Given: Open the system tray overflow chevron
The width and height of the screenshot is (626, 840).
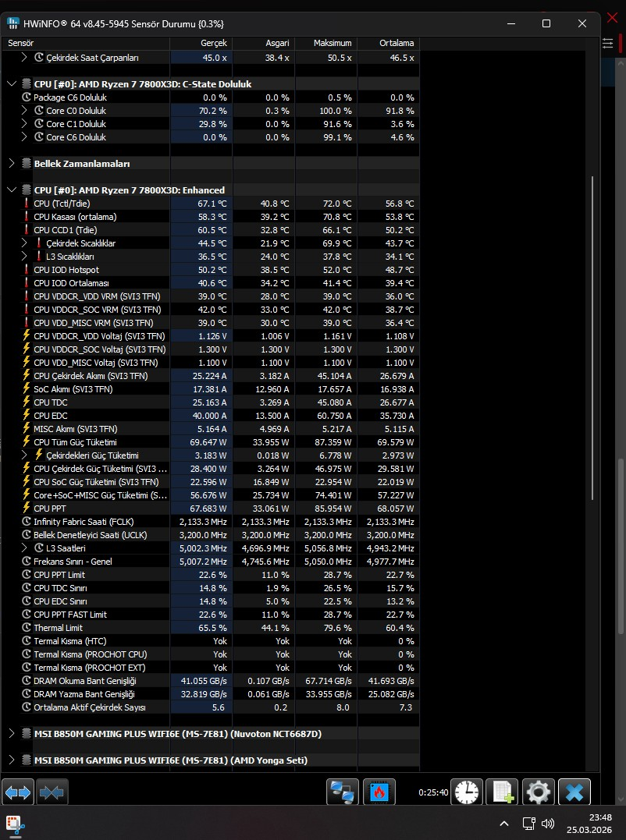Looking at the screenshot, I should pyautogui.click(x=504, y=824).
